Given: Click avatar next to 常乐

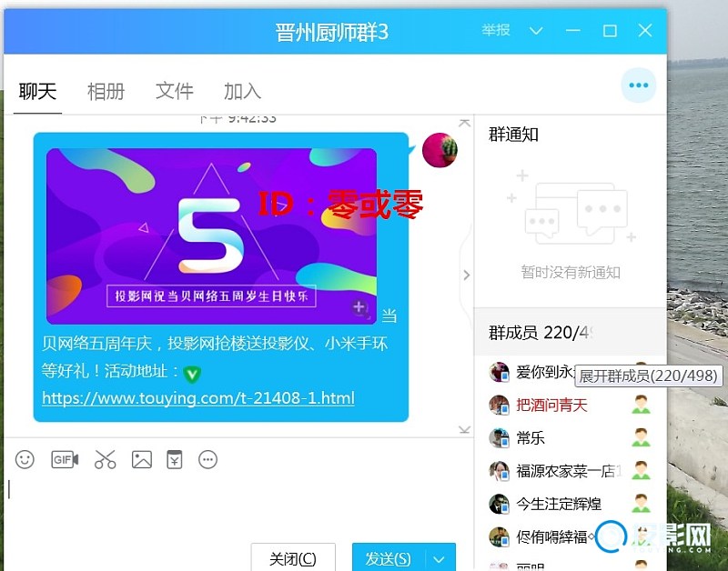Looking at the screenshot, I should tap(499, 438).
